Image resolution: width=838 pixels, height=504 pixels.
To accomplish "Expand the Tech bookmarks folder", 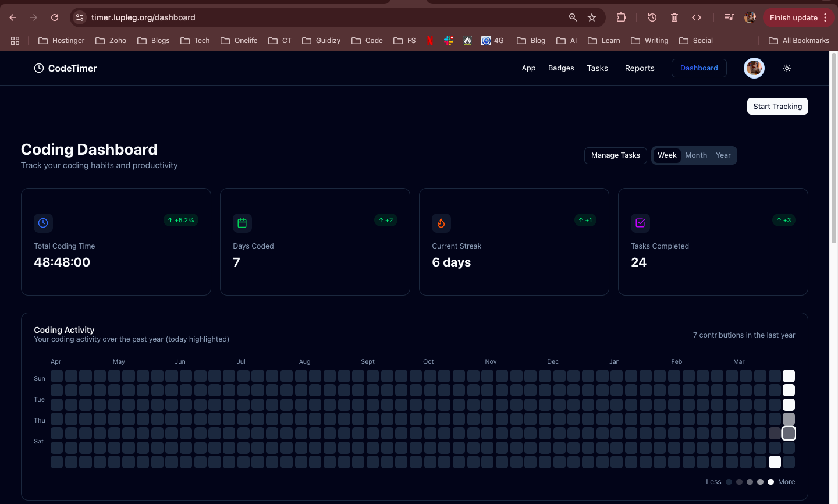I will point(195,41).
